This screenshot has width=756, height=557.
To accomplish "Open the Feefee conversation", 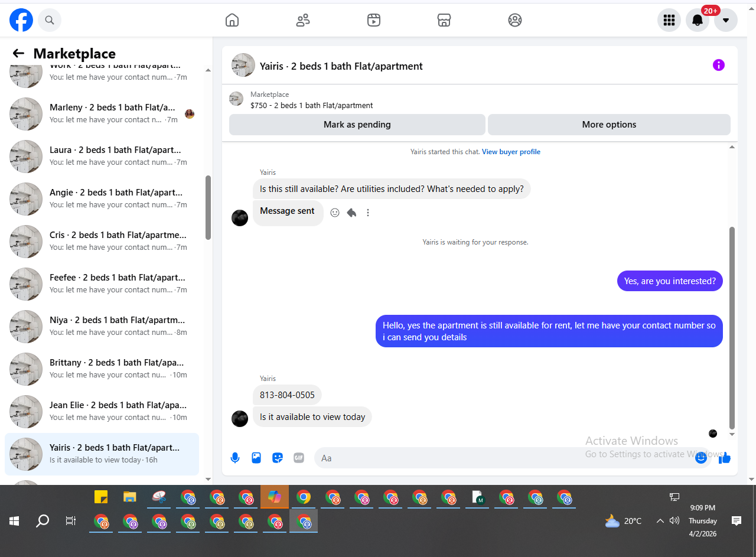I will pyautogui.click(x=102, y=284).
